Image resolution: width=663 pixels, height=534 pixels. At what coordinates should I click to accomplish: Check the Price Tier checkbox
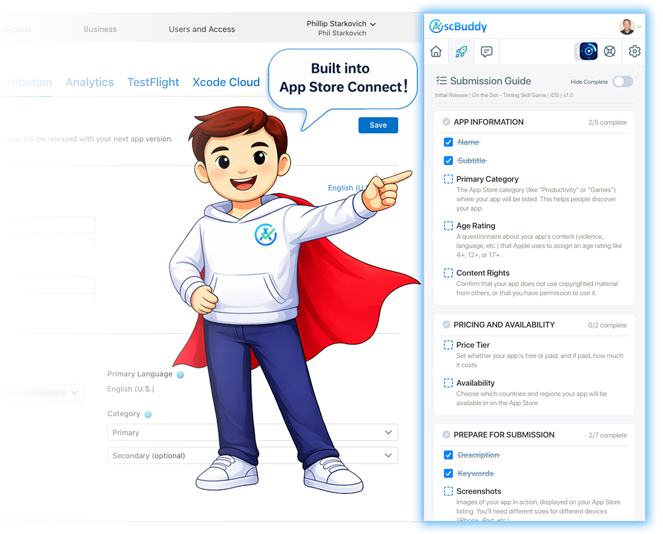[x=448, y=345]
